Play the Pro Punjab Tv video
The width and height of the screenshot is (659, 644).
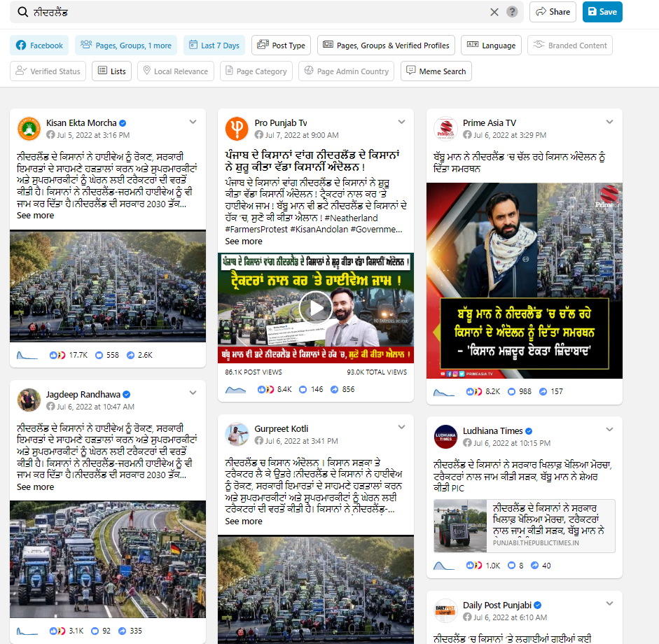click(315, 308)
